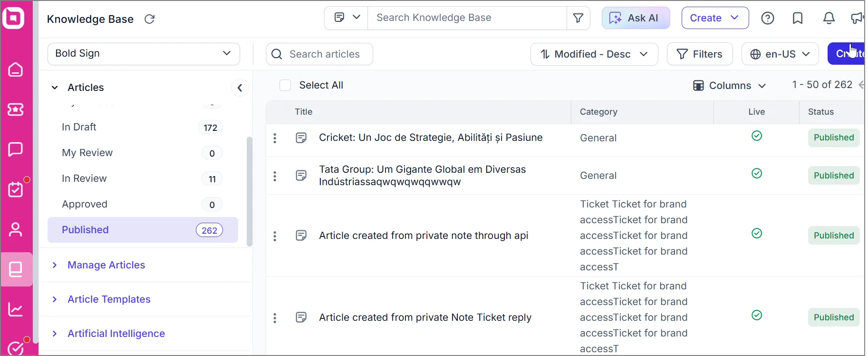The height and width of the screenshot is (356, 868).
Task: Expand the Manage Articles section
Action: pos(106,265)
